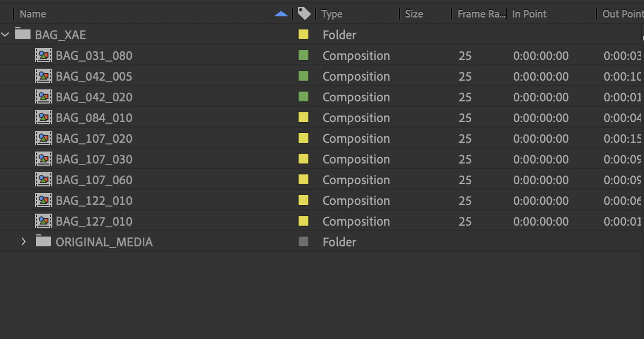Change the green label color of BAG_042_020
Image resolution: width=644 pixels, height=339 pixels.
pos(303,97)
